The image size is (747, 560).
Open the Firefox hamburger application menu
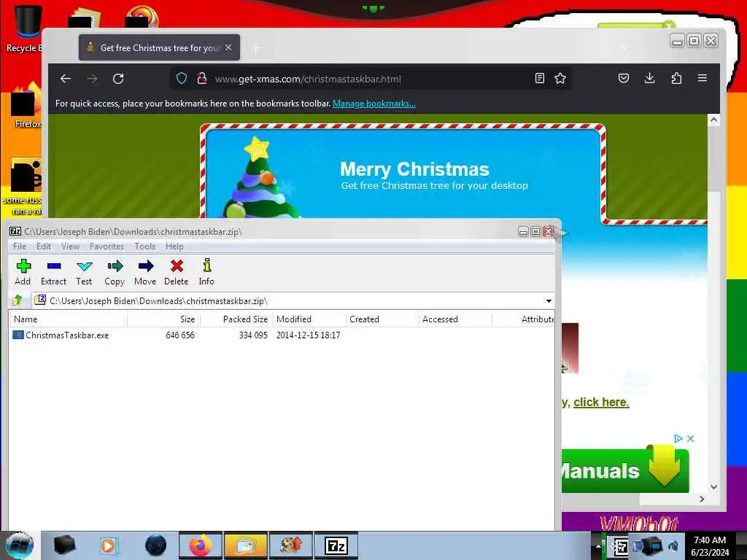(703, 78)
